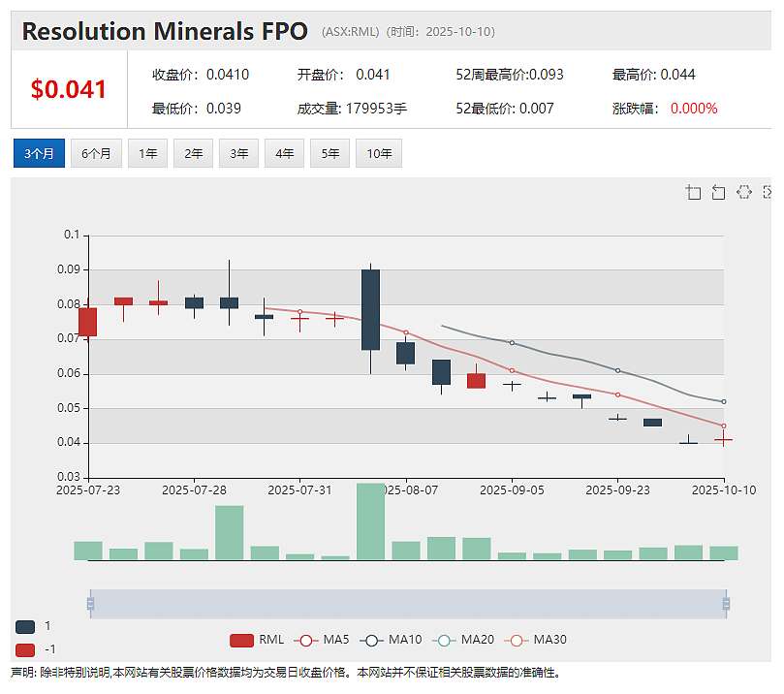Click the 2025-10-10 x-axis date label
This screenshot has height=694, width=784.
(x=724, y=490)
